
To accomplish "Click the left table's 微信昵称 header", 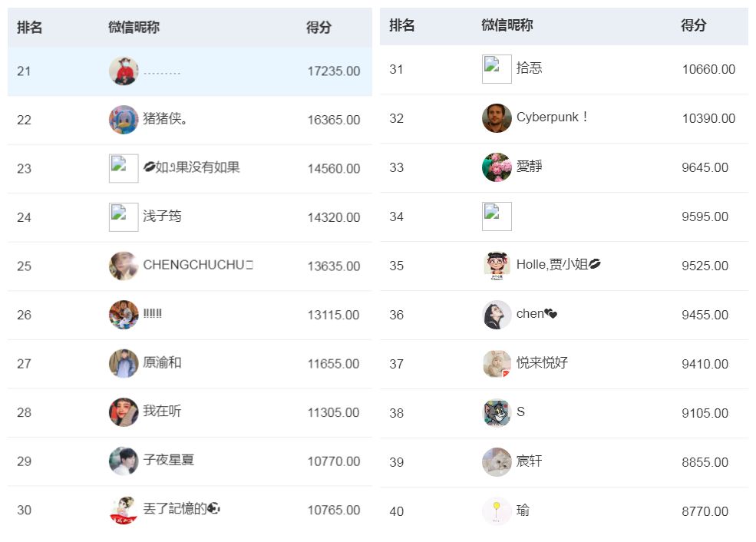I will [x=134, y=28].
